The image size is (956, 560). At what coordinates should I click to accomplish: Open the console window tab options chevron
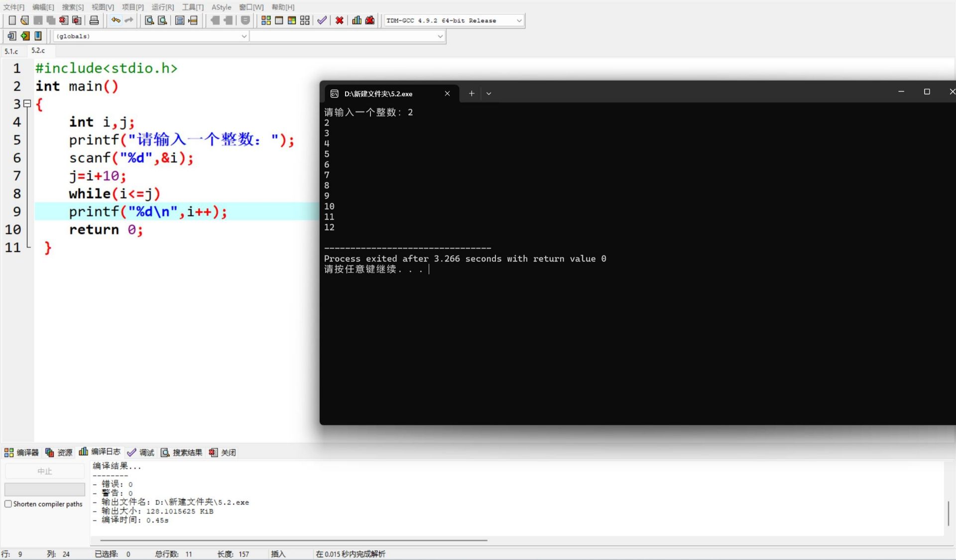488,93
